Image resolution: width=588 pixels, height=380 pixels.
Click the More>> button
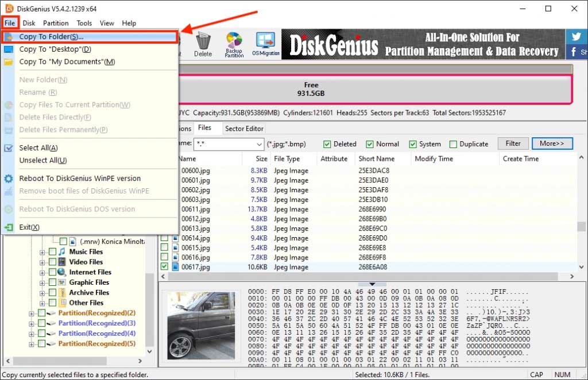click(x=552, y=144)
